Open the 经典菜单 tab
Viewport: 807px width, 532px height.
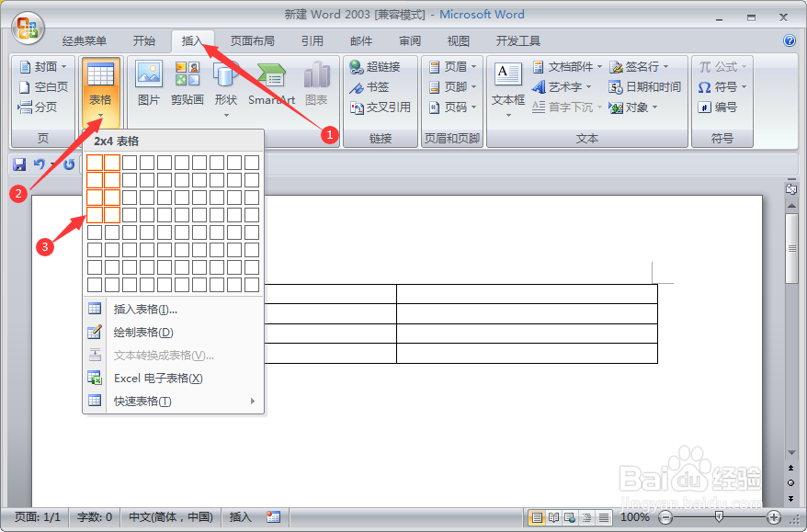[x=85, y=41]
